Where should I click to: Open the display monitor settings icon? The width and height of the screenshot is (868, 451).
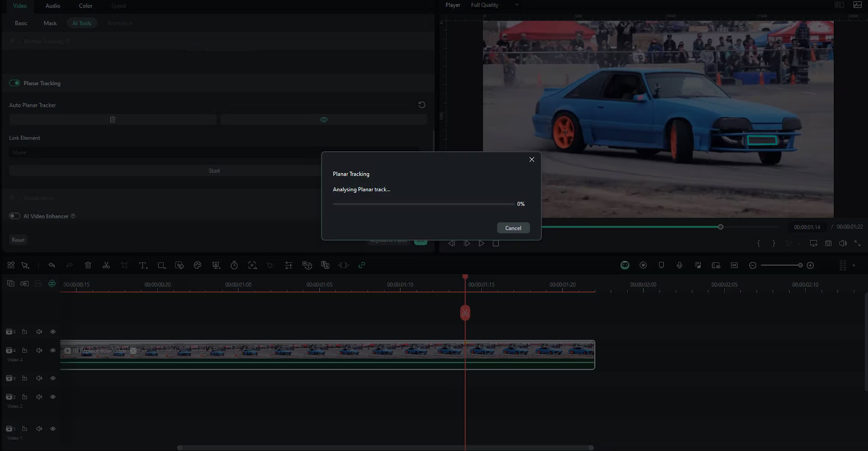814,243
